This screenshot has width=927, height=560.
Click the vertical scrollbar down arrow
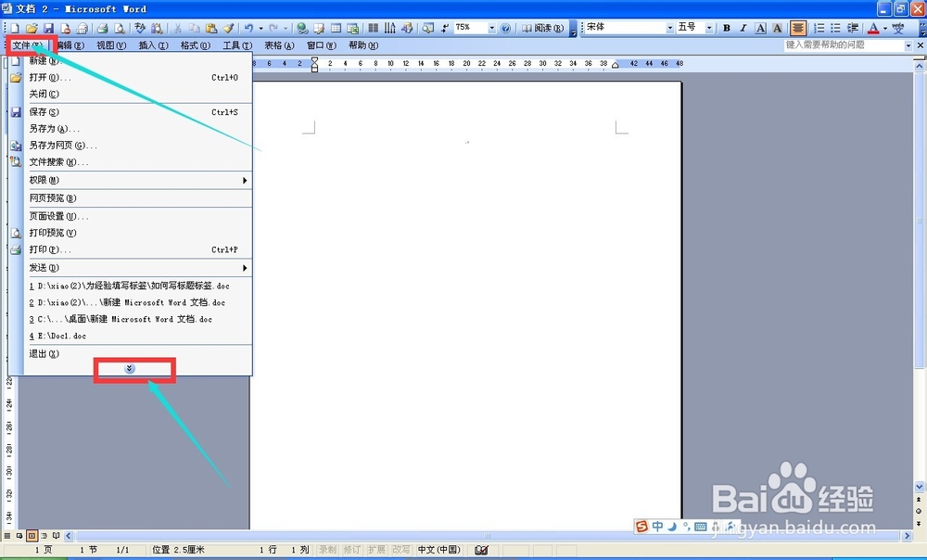click(x=920, y=487)
